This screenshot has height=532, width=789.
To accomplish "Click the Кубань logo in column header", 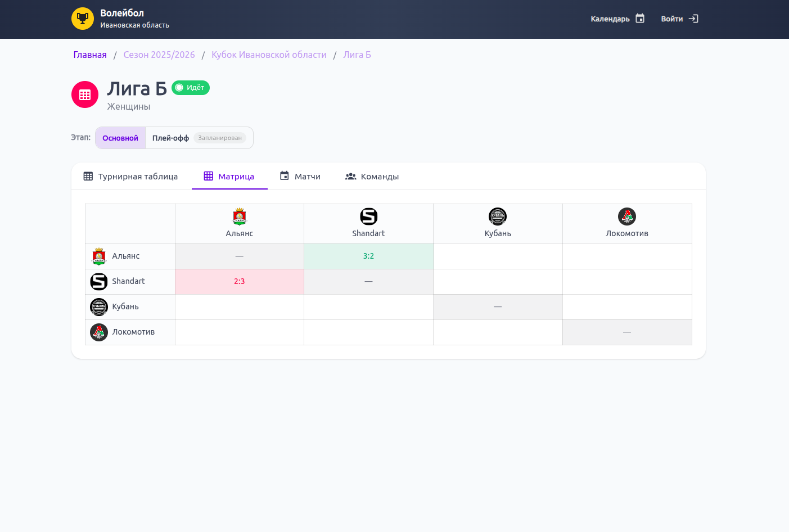I will coord(498,217).
